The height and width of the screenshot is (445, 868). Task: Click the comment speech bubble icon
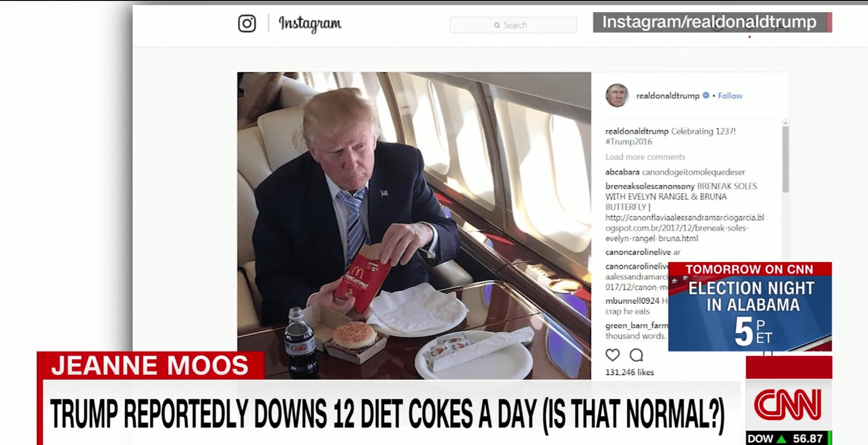click(636, 355)
